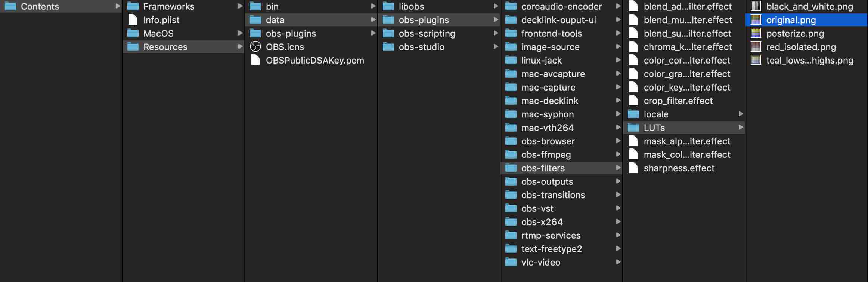Expand the rtmp-services folder arrow

pos(618,235)
